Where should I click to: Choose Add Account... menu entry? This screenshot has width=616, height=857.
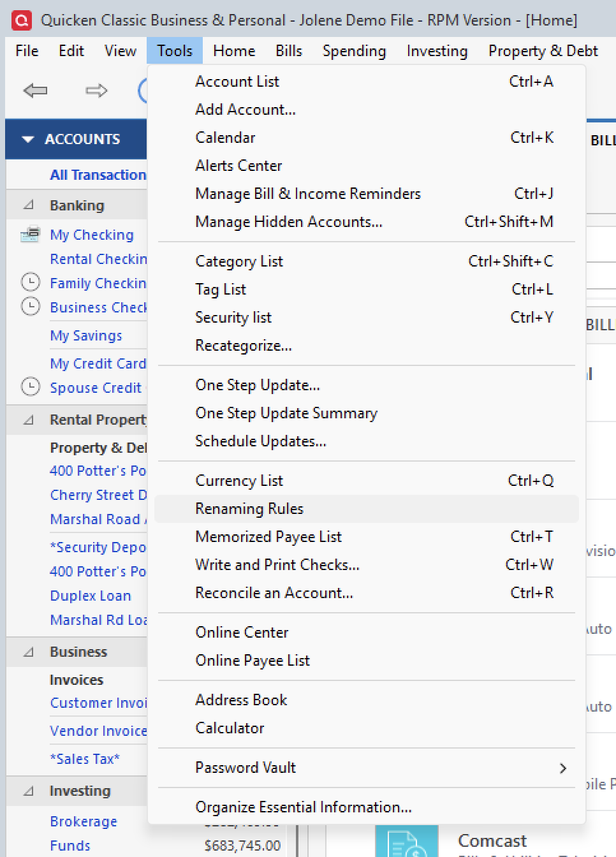click(x=367, y=110)
